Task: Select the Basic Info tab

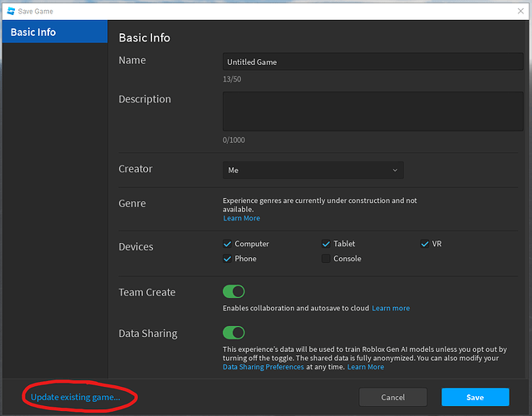Action: click(54, 32)
